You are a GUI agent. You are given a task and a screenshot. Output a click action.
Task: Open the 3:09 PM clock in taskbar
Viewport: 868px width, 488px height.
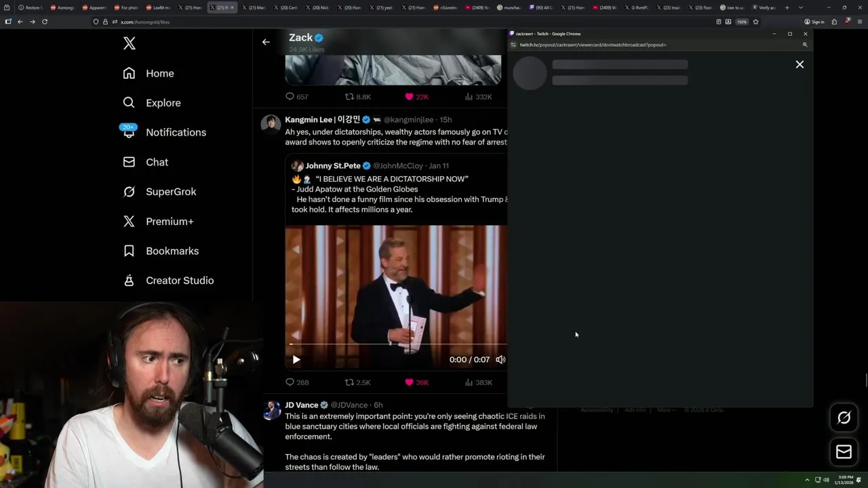[x=845, y=480]
